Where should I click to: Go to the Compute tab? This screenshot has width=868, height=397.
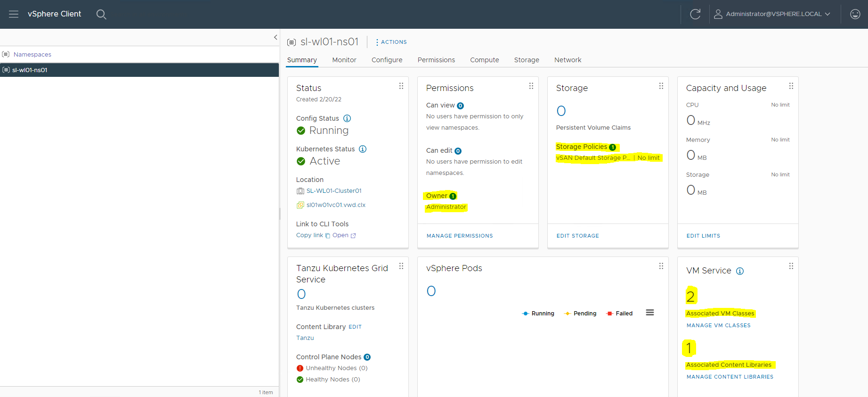pos(485,60)
